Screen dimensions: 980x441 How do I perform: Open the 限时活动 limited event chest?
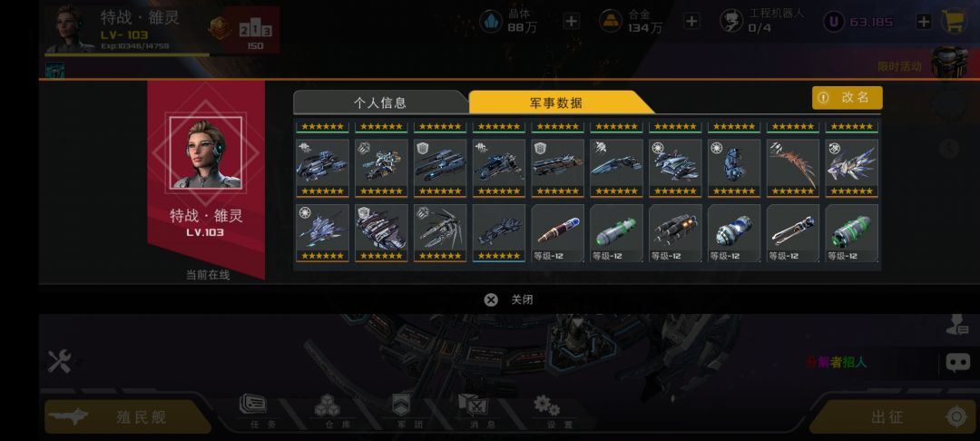949,63
